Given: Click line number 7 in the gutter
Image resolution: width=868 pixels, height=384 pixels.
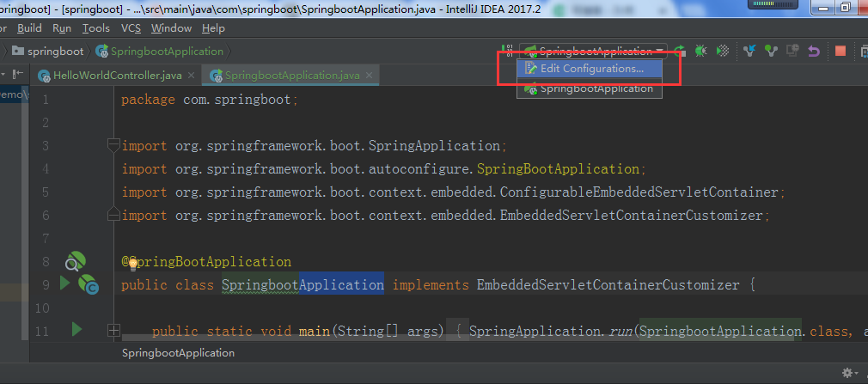Looking at the screenshot, I should tap(46, 239).
